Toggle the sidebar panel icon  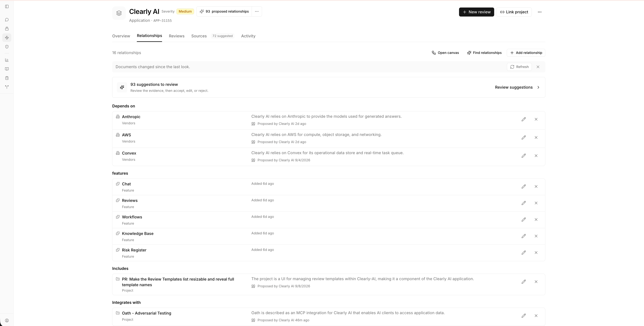click(7, 7)
